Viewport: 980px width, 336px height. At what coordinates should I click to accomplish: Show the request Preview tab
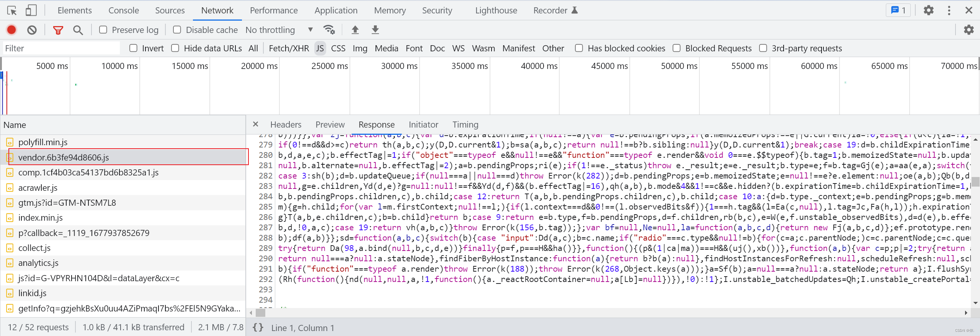tap(330, 125)
